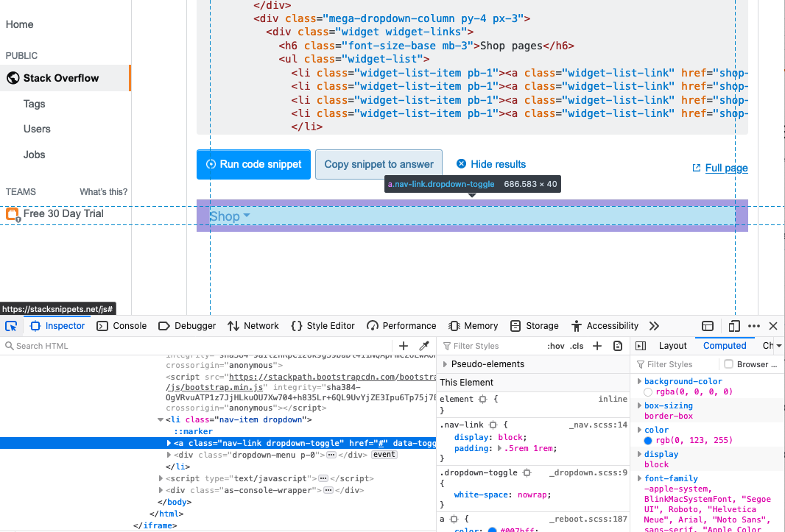The width and height of the screenshot is (785, 532).
Task: Open the Storage tab
Action: tap(534, 326)
